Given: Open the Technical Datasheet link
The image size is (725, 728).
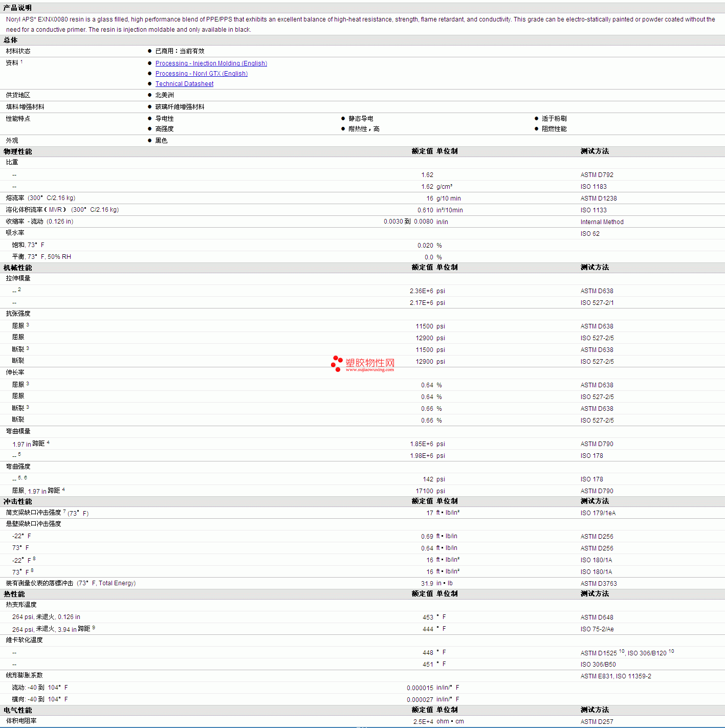Looking at the screenshot, I should coord(184,84).
